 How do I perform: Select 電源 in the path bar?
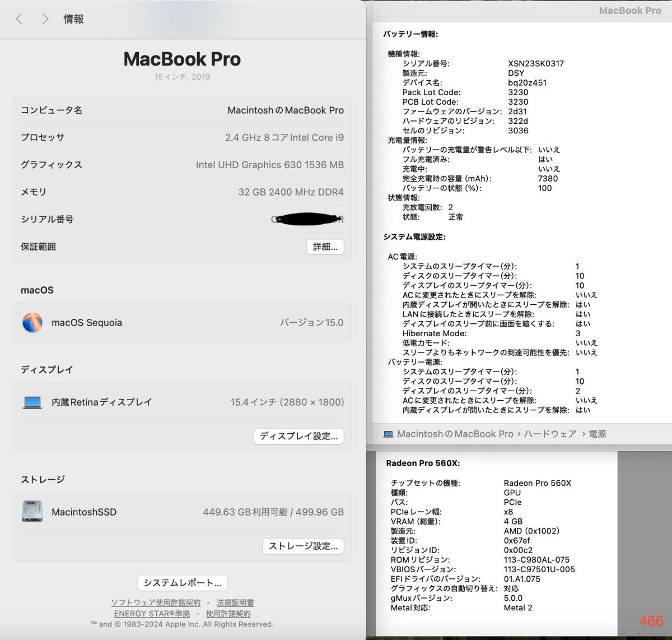(597, 434)
